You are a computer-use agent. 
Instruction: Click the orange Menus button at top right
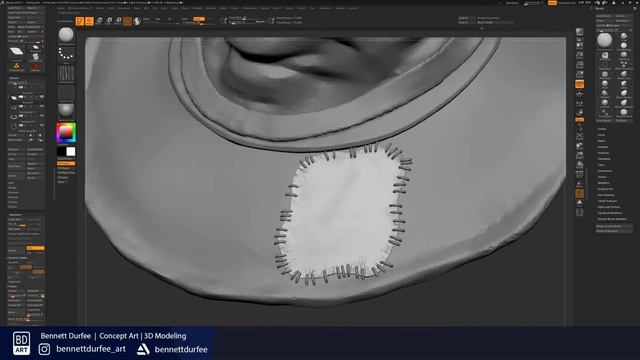click(x=552, y=3)
